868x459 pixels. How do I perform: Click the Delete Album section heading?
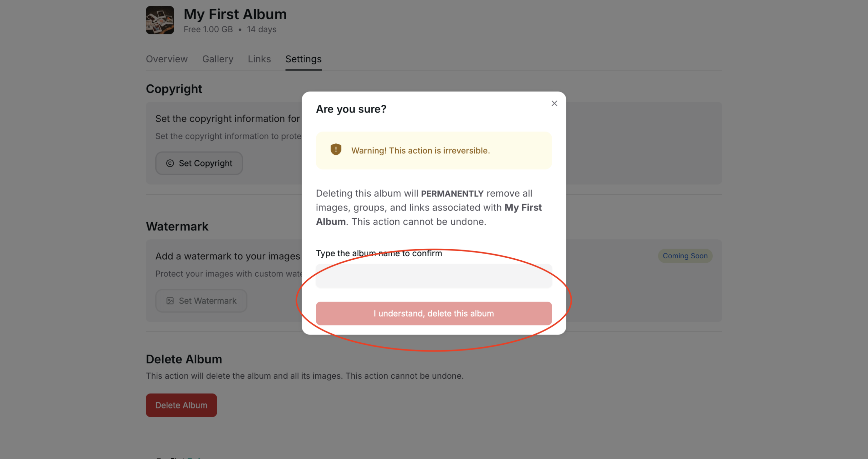pyautogui.click(x=184, y=359)
